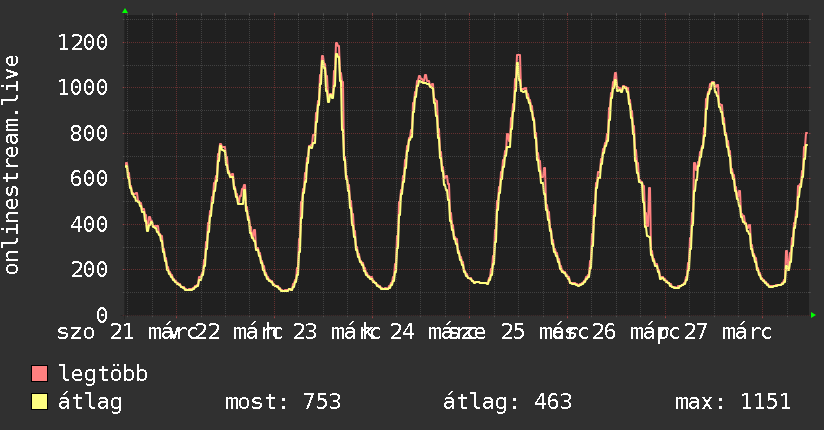Click the max: 1151 statistic
This screenshot has height=430, width=824.
tap(733, 402)
